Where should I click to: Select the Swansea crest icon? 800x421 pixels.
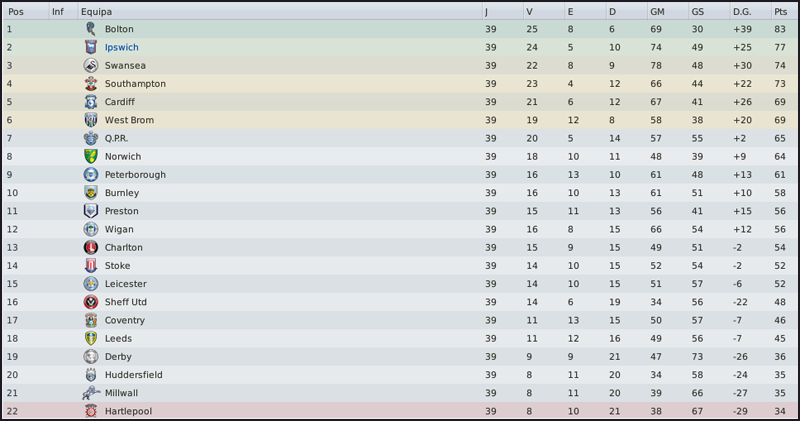click(x=91, y=66)
